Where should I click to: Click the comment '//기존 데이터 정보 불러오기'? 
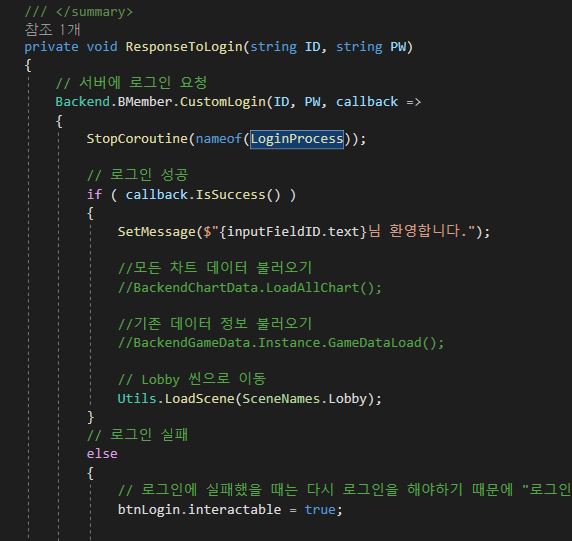pos(215,324)
